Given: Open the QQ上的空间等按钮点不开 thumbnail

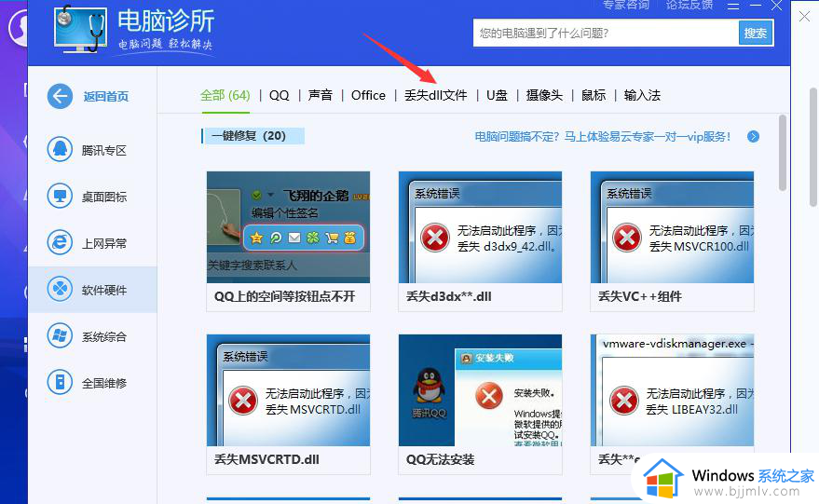Looking at the screenshot, I should pos(288,227).
